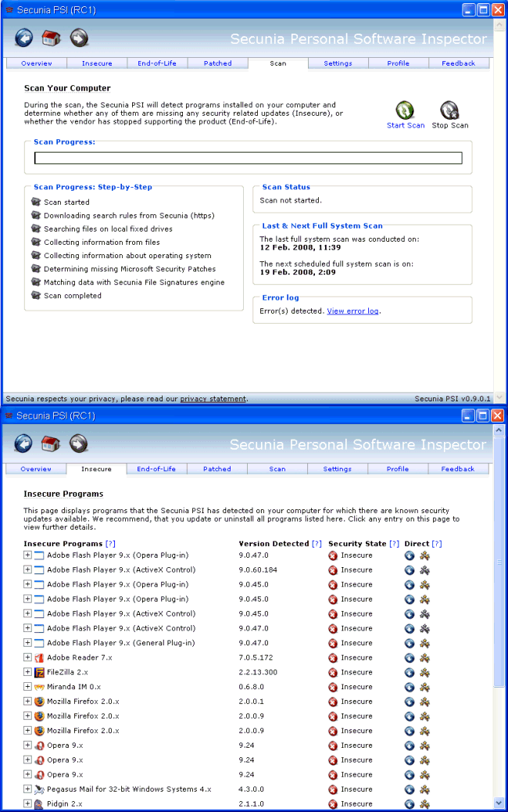
Task: Expand Flash ActiveX Control version 9.0.47.0
Action: pyautogui.click(x=27, y=627)
